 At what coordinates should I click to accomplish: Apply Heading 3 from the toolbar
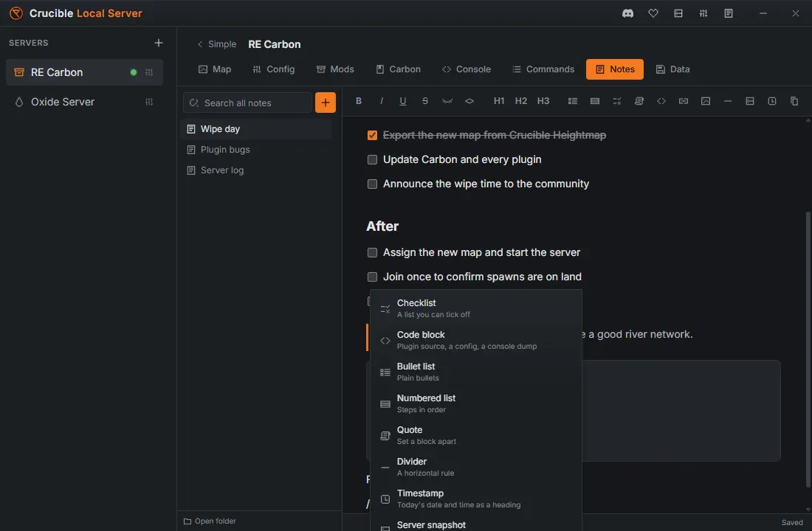pos(543,101)
